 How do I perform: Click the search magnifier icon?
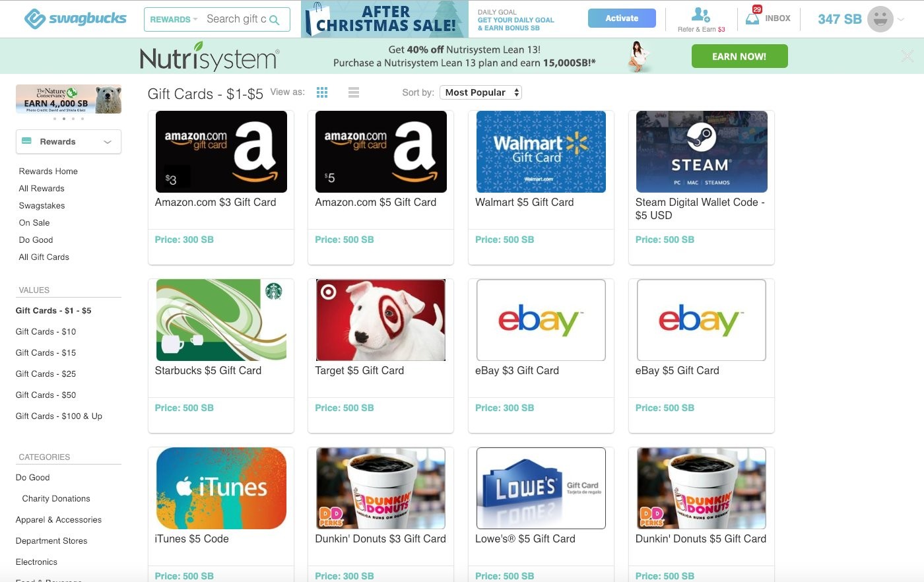(275, 20)
